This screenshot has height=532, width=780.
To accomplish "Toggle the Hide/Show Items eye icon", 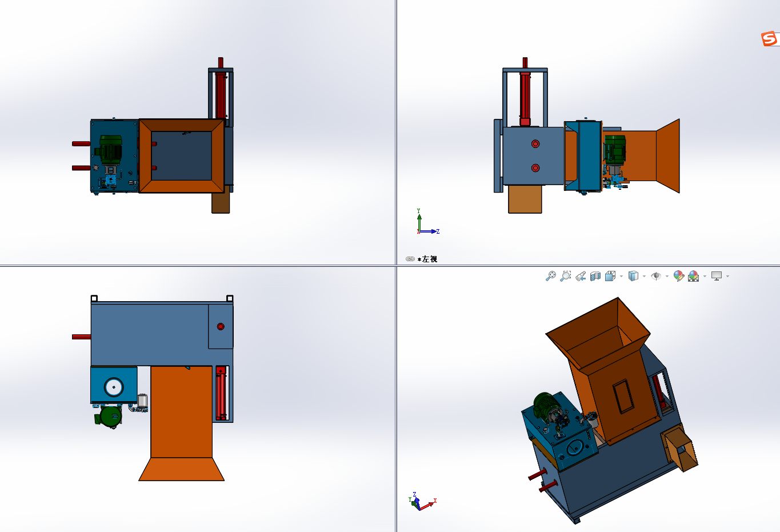I will click(656, 276).
